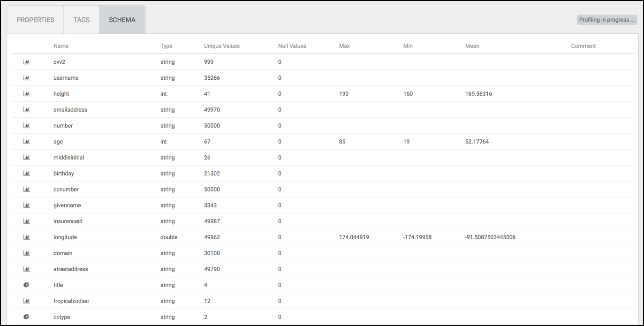Select the tropicalzodiac column name
The image size is (644, 326).
(x=71, y=301)
